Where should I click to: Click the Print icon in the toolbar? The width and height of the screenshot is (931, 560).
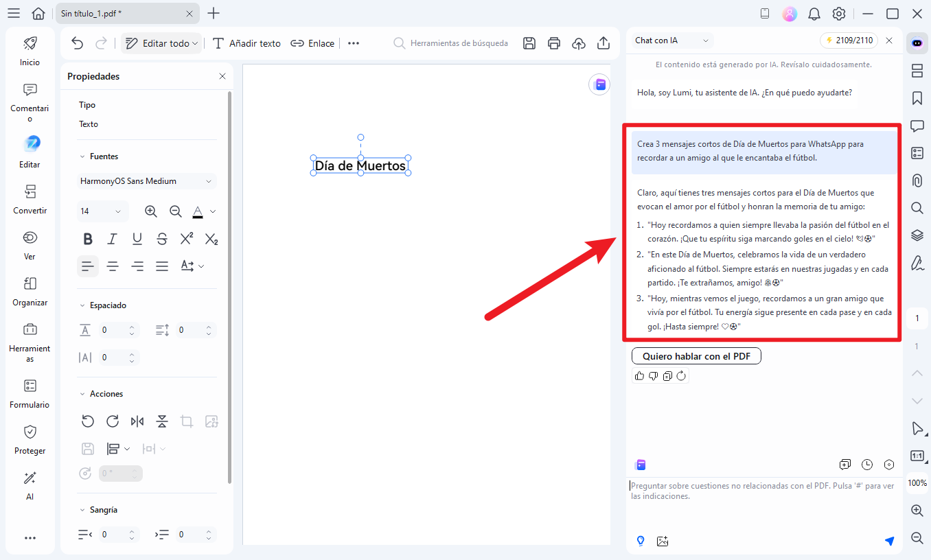pos(554,43)
